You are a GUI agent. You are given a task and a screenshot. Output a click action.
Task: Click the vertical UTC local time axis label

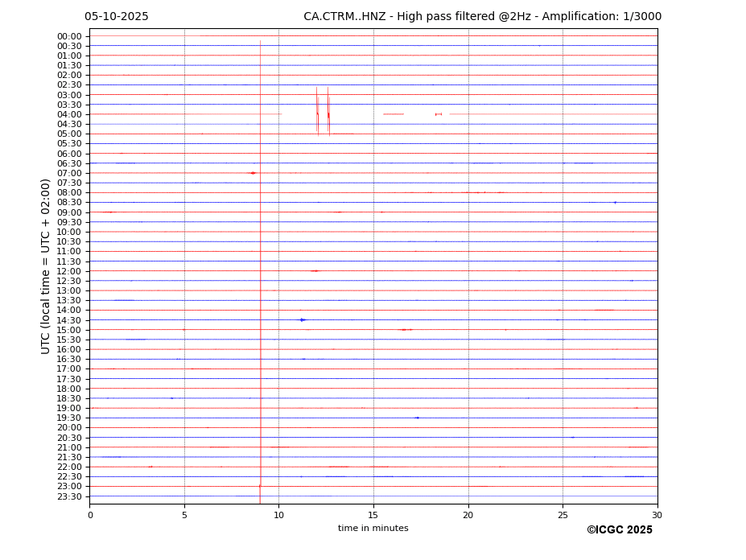(46, 266)
